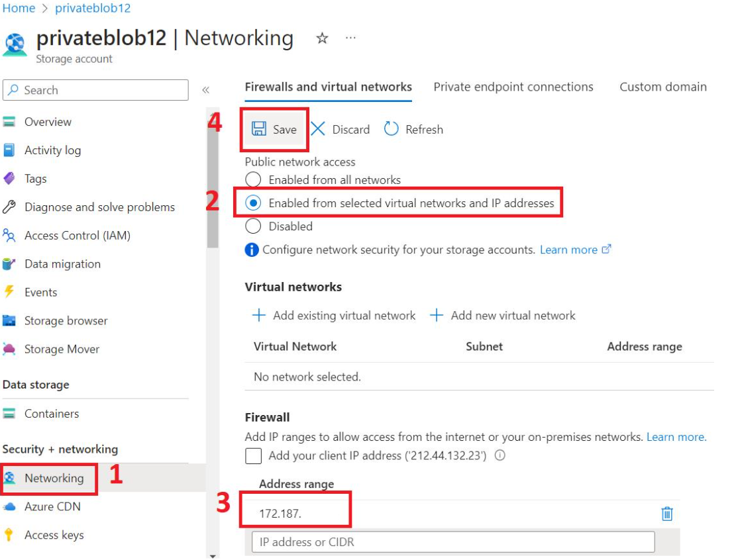Open Access keys from the sidebar
Screen dimensions: 738x560
tap(54, 535)
